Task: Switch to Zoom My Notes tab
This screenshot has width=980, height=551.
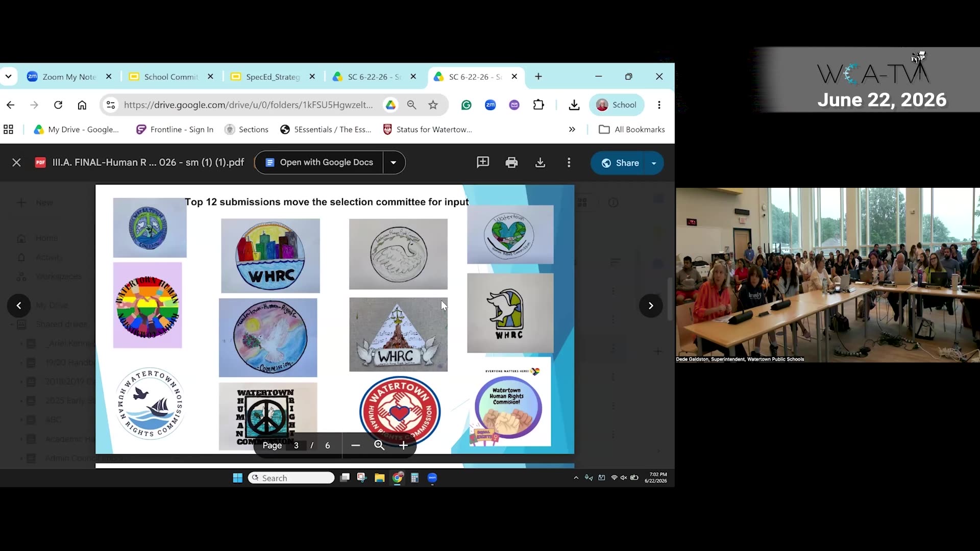Action: coord(69,77)
